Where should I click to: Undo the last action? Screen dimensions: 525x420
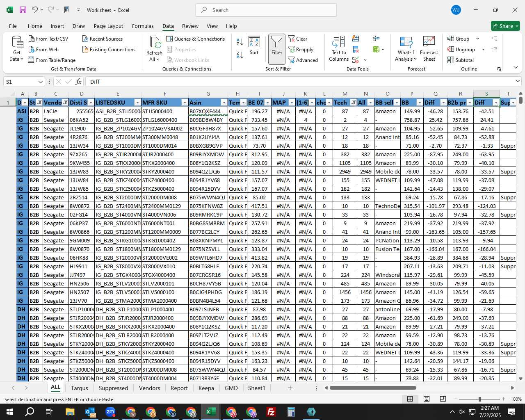[35, 10]
